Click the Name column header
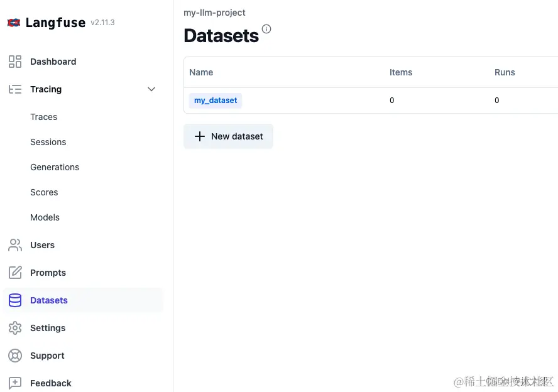The width and height of the screenshot is (558, 392). click(x=201, y=72)
